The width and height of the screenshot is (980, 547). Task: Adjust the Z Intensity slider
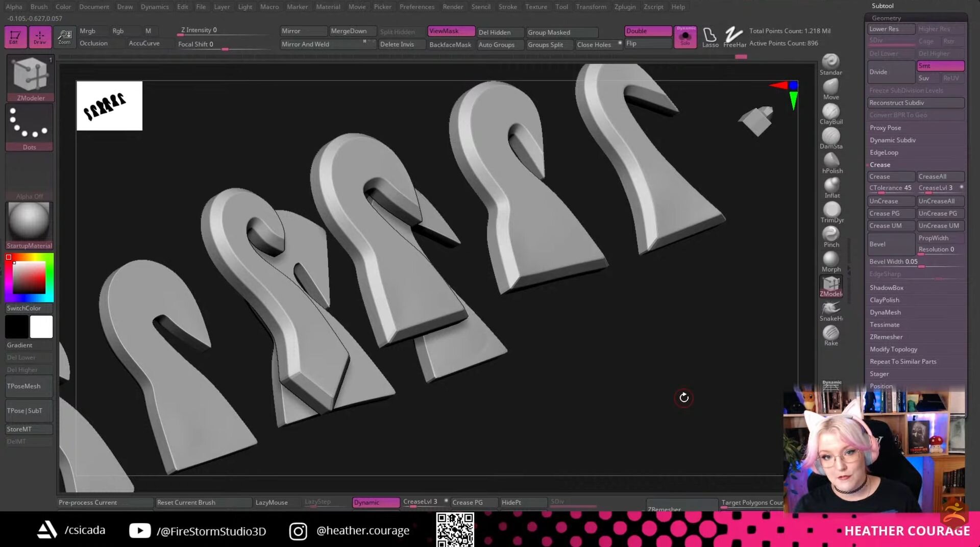point(224,31)
